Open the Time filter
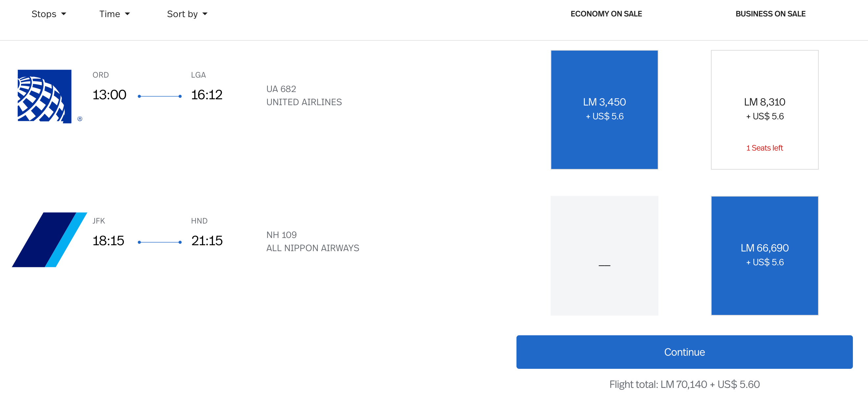The image size is (868, 403). pyautogui.click(x=110, y=14)
